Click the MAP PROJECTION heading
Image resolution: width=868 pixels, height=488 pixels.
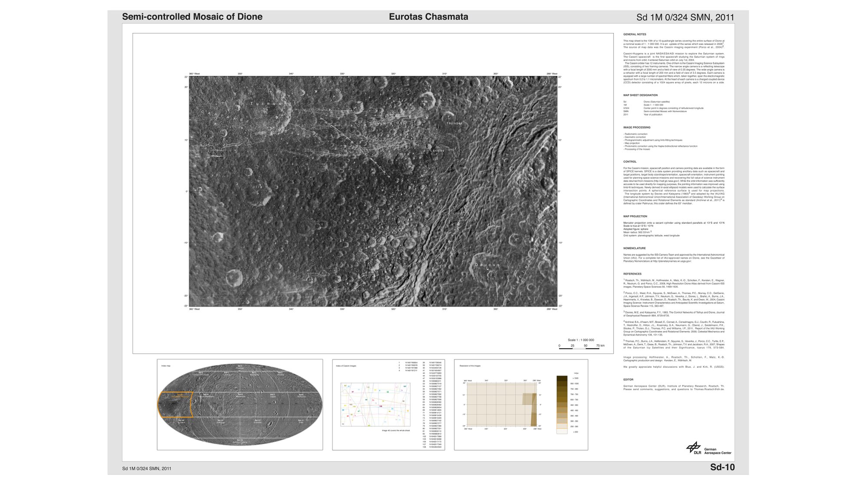635,216
